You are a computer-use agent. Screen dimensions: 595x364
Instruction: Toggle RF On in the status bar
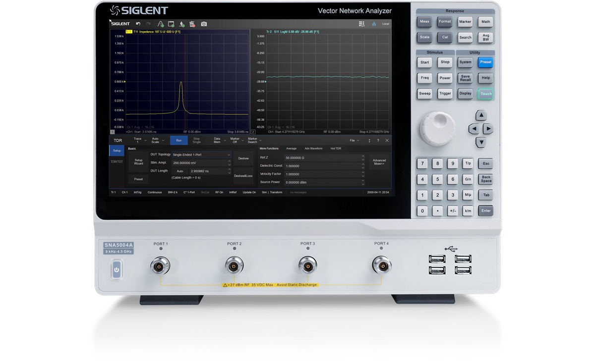(219, 192)
